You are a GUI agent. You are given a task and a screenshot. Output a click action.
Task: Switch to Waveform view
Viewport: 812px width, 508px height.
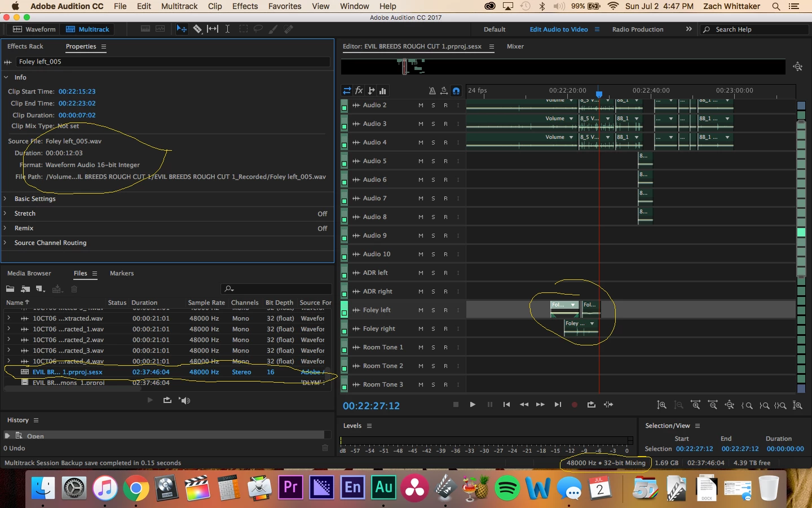34,29
